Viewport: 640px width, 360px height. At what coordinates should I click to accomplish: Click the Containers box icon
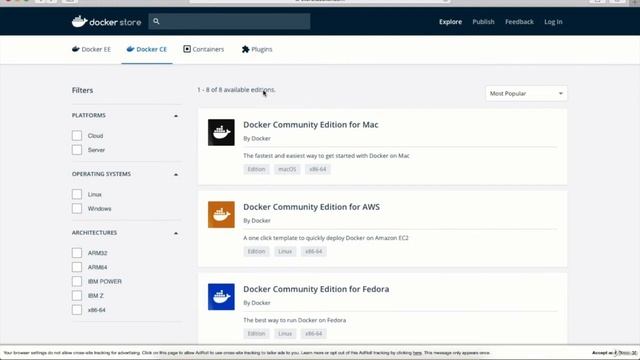[187, 49]
